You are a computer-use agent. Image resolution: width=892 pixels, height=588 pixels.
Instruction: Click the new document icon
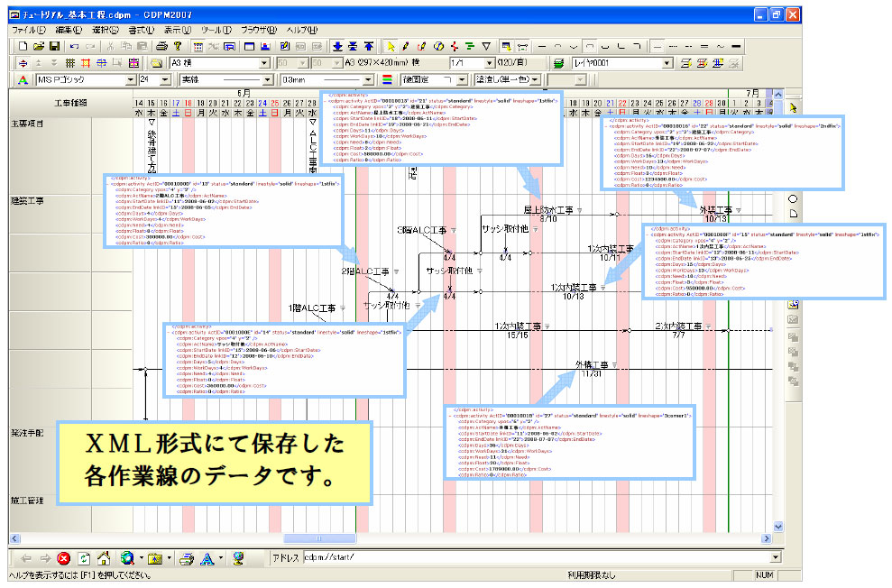point(22,46)
